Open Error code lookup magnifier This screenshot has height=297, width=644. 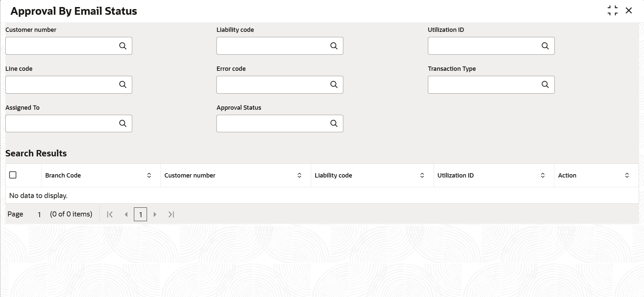pyautogui.click(x=334, y=85)
